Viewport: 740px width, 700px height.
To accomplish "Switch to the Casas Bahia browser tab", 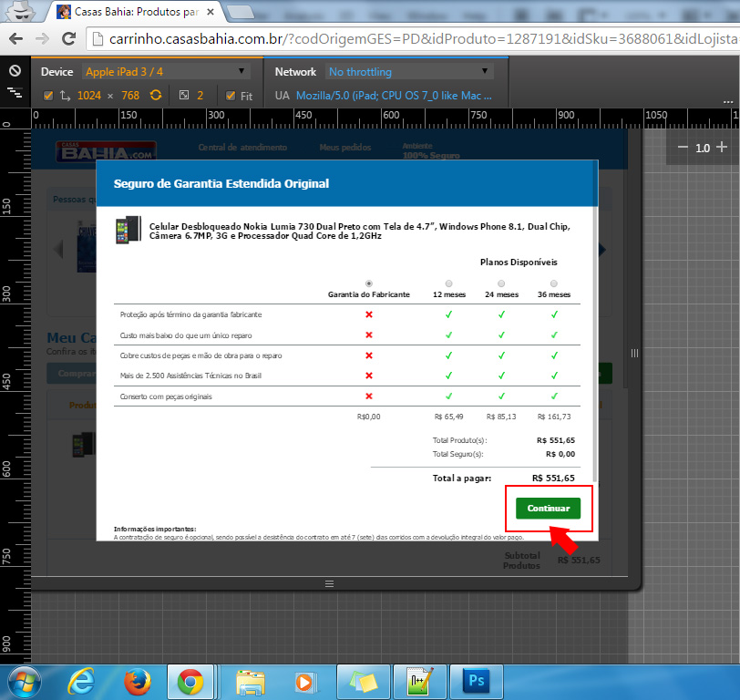I will point(137,12).
